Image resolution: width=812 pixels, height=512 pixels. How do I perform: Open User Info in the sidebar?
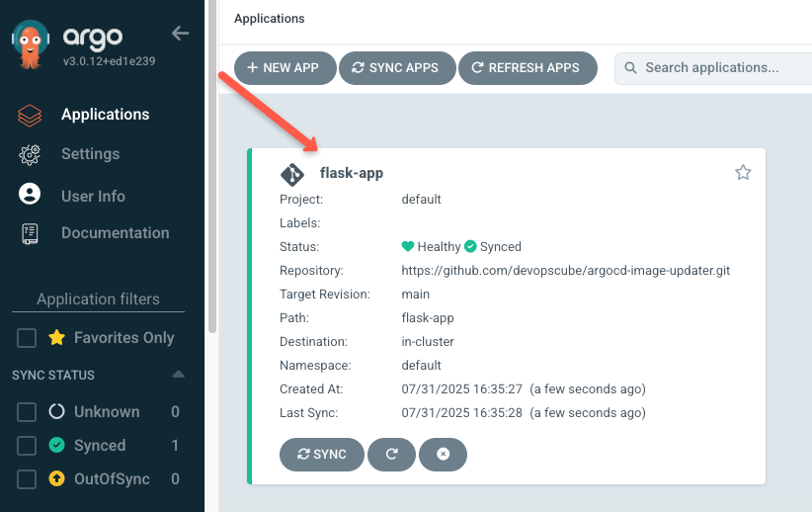pos(93,196)
